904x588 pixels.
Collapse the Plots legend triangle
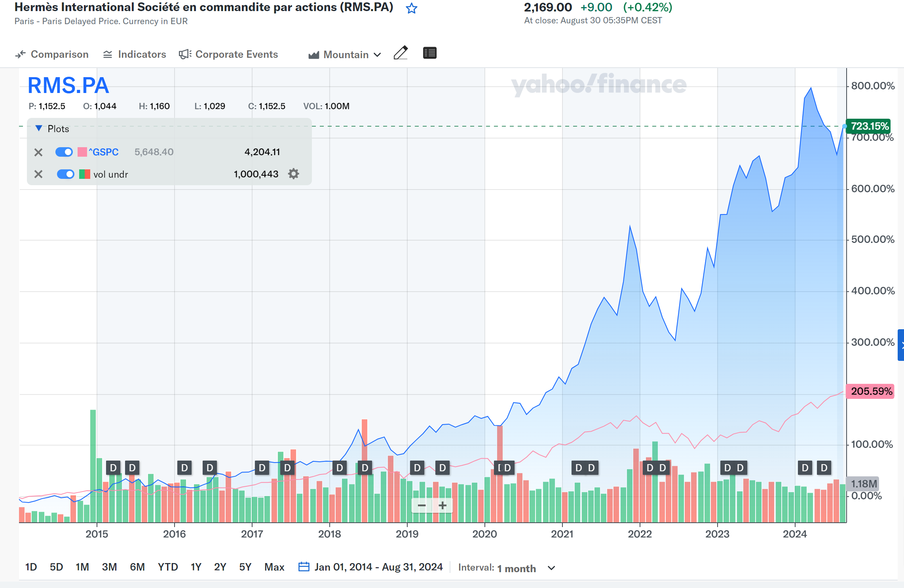pos(39,128)
